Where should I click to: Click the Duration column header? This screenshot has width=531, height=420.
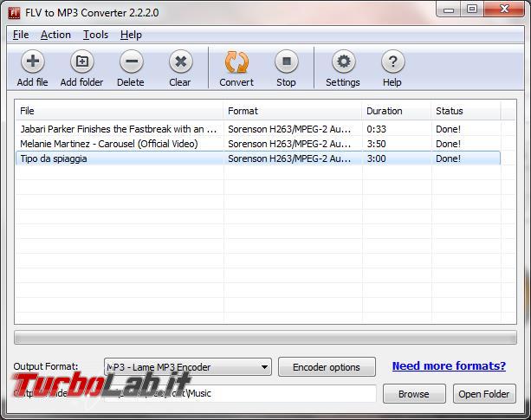pos(397,111)
